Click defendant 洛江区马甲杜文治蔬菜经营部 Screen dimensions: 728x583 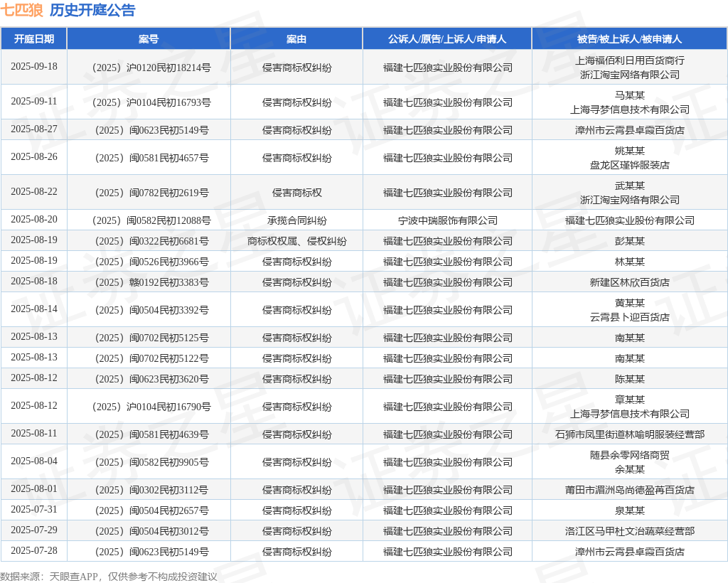(630, 532)
